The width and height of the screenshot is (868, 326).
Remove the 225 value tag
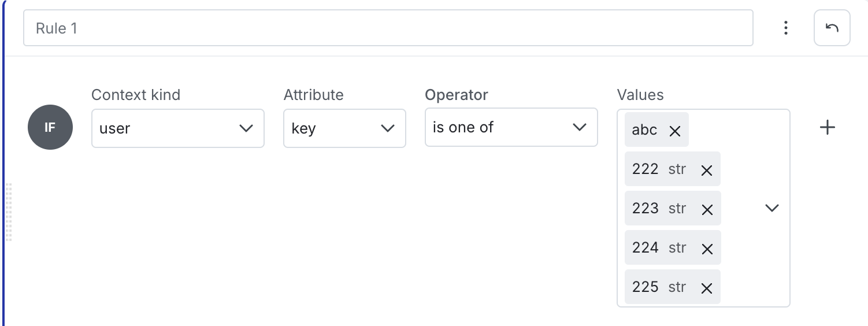point(706,288)
